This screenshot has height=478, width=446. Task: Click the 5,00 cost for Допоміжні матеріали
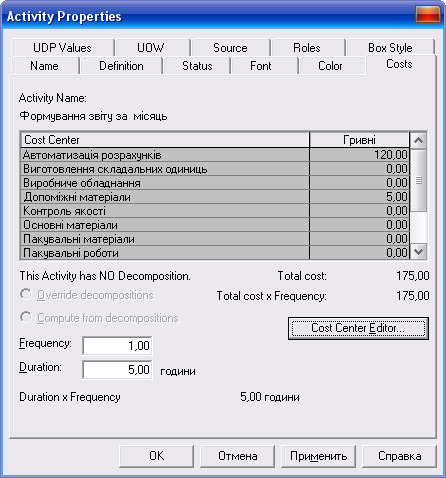pyautogui.click(x=359, y=197)
